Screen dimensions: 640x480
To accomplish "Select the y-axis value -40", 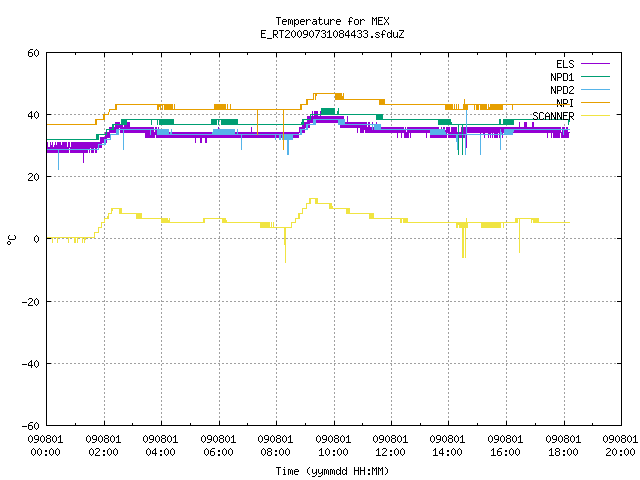I will (31, 364).
